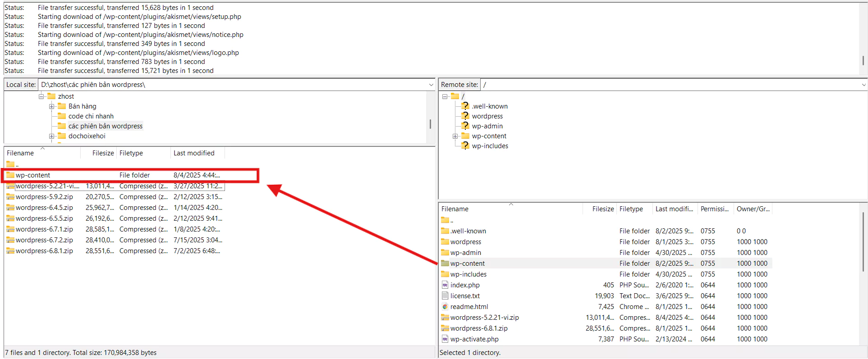This screenshot has width=868, height=359.
Task: Select wp-includes in remote tree
Action: tap(490, 146)
